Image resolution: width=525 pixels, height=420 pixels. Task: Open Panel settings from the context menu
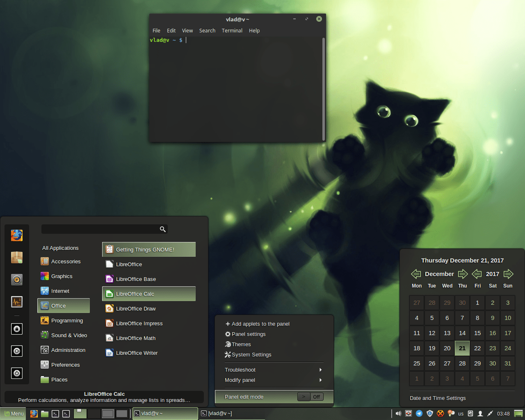(x=274, y=334)
